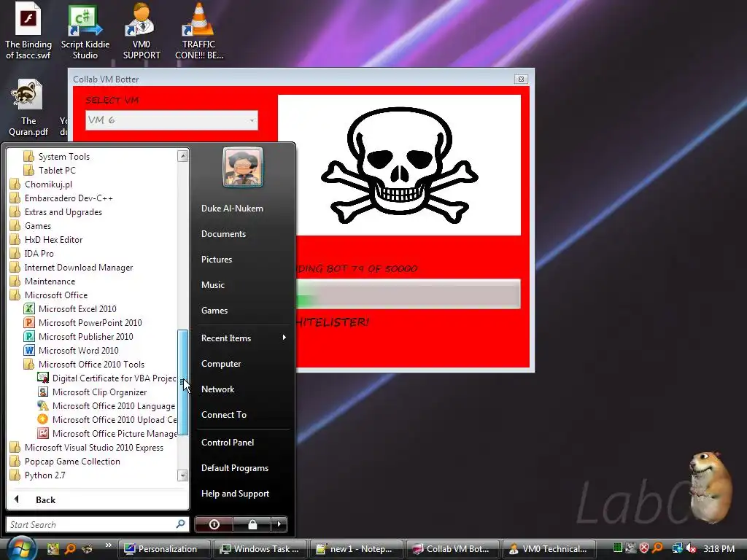Screen dimensions: 747x560
Task: Open Pictures from the Start menu
Action: [x=216, y=260]
